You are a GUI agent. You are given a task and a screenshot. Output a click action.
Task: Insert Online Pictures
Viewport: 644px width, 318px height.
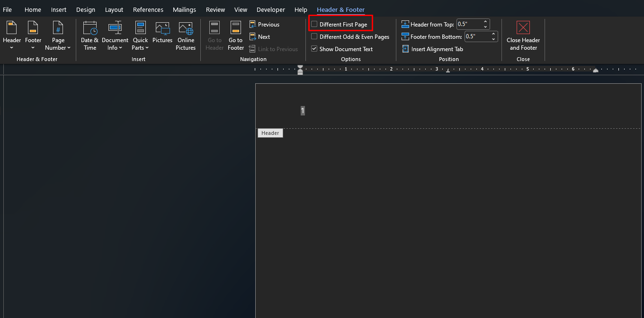point(186,35)
